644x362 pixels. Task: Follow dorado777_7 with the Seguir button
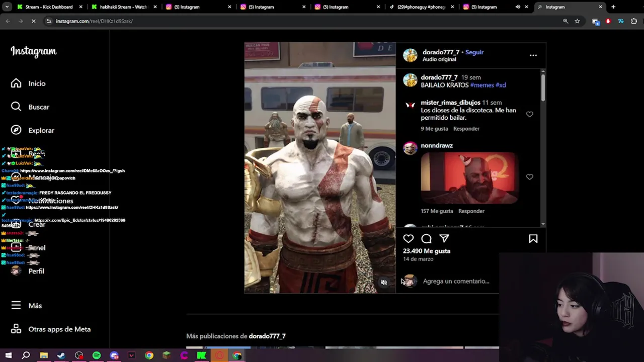[474, 52]
